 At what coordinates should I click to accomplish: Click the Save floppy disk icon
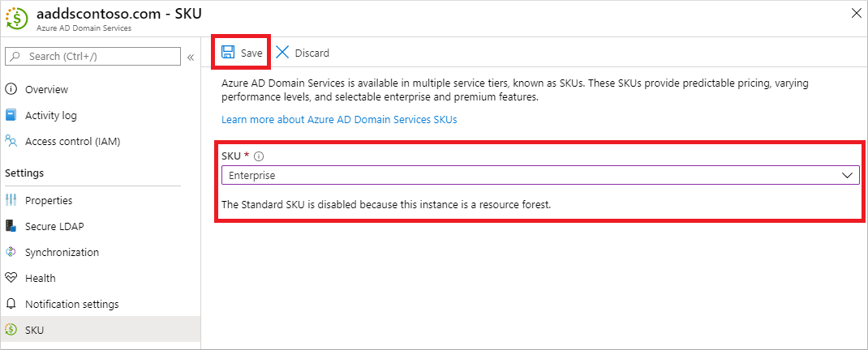[x=228, y=53]
